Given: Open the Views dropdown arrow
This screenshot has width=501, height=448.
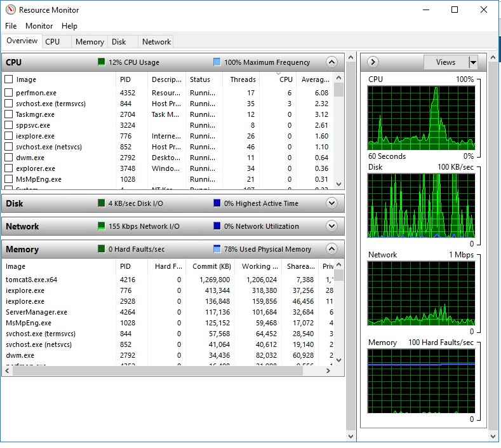Looking at the screenshot, I should click(x=473, y=62).
